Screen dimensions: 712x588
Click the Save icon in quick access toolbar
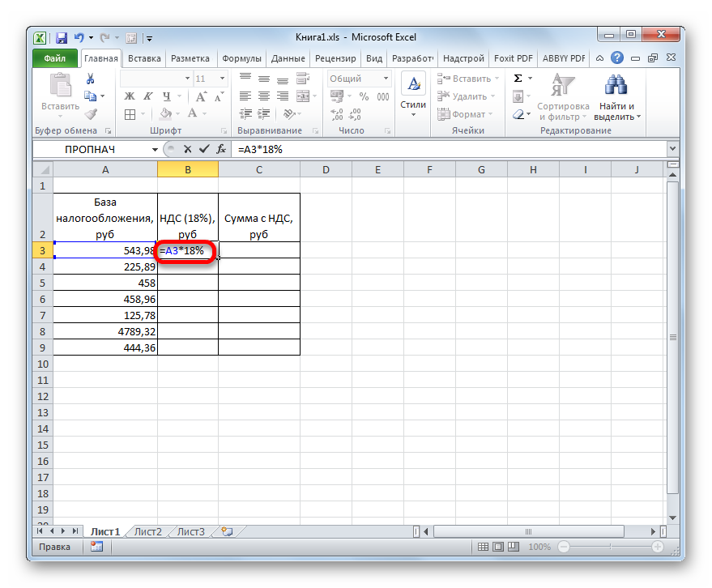click(62, 37)
